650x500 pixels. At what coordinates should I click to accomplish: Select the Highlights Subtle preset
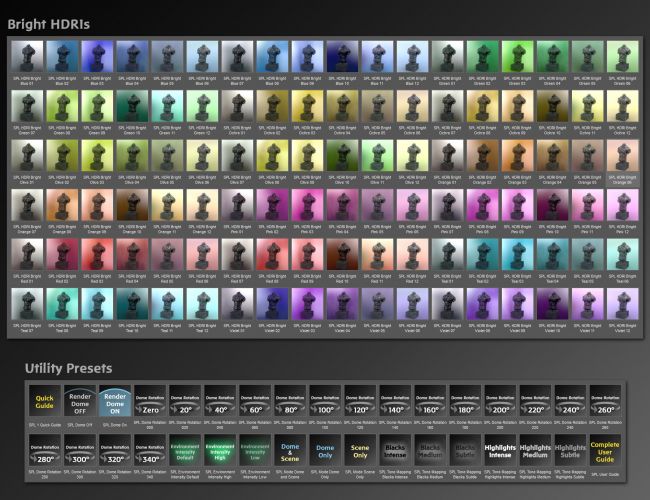pyautogui.click(x=568, y=455)
